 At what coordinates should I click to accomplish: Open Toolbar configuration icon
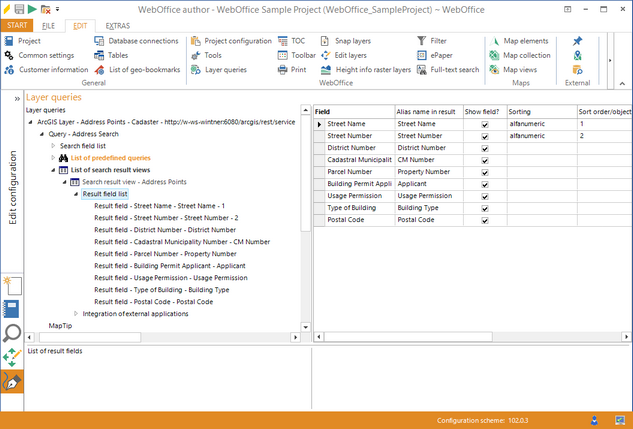point(283,55)
